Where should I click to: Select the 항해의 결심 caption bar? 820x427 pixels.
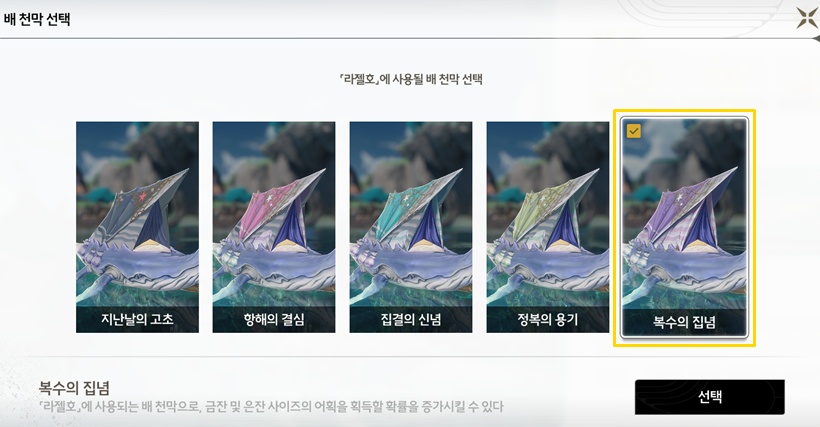pos(274,319)
